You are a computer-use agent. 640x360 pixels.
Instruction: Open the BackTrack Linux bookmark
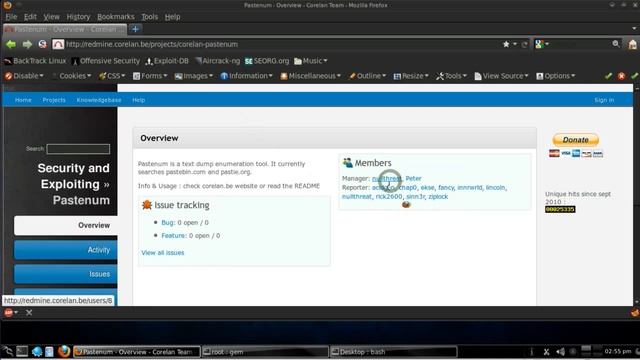click(x=35, y=61)
